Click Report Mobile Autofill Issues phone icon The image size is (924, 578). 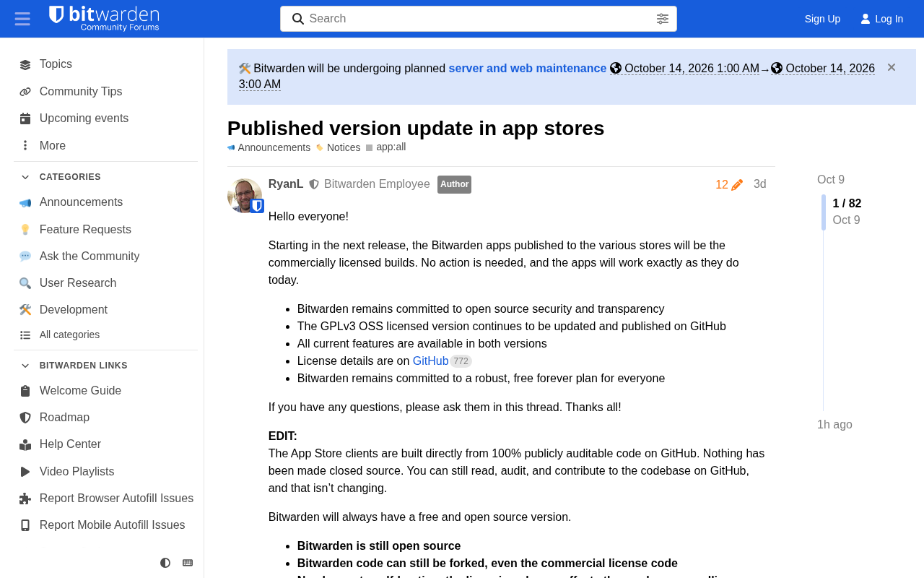25,525
